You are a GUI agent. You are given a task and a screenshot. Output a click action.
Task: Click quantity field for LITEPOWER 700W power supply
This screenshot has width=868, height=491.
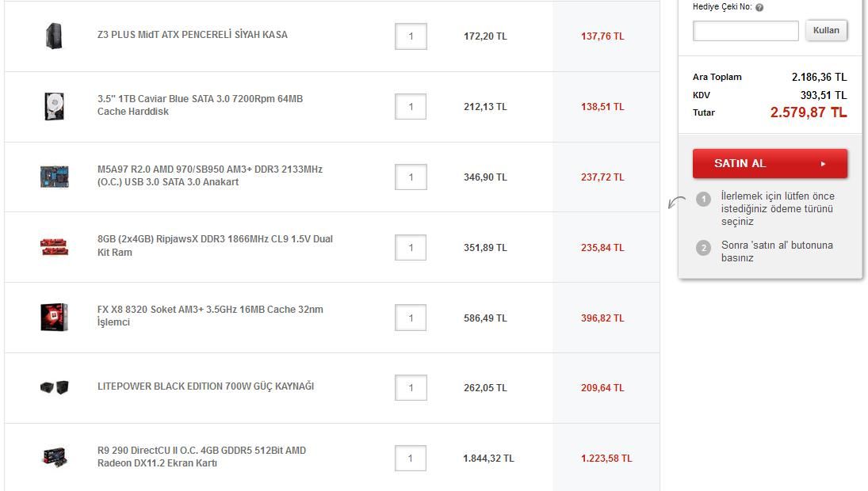coord(411,388)
